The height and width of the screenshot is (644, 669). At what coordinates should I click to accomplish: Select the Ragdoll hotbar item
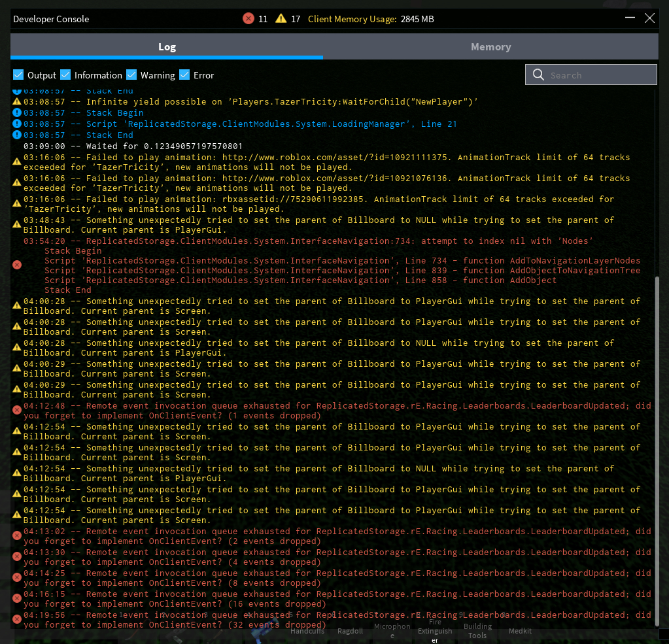(x=350, y=632)
